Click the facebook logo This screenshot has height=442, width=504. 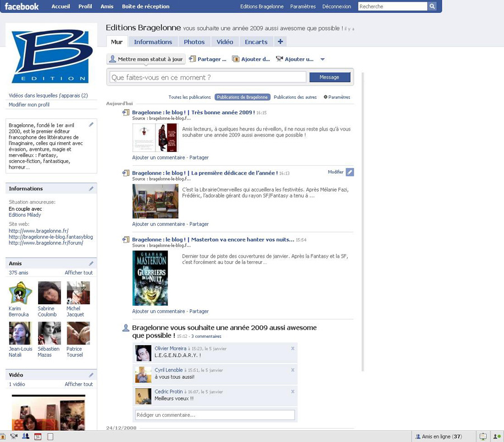(x=21, y=6)
